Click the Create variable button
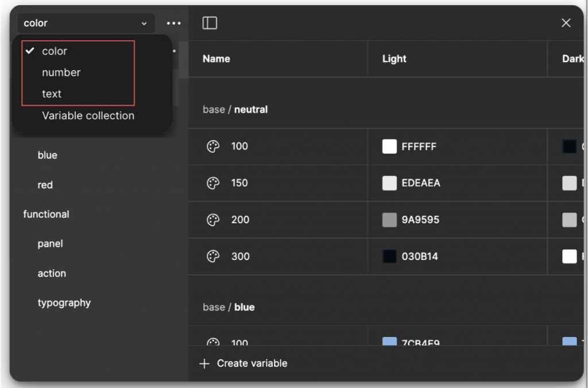The width and height of the screenshot is (588, 388). (x=252, y=363)
